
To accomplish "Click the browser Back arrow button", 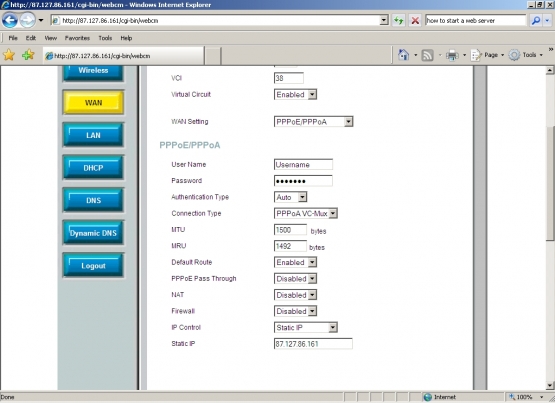I will [x=10, y=20].
